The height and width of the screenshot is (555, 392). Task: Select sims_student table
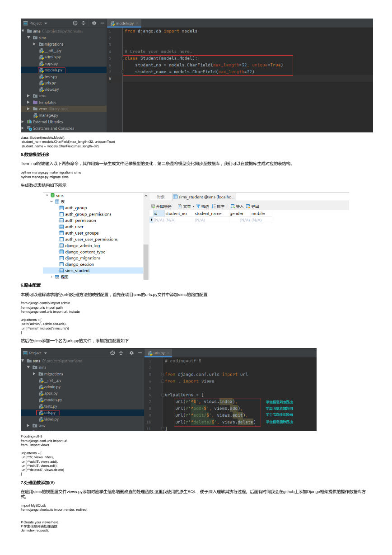pyautogui.click(x=75, y=271)
